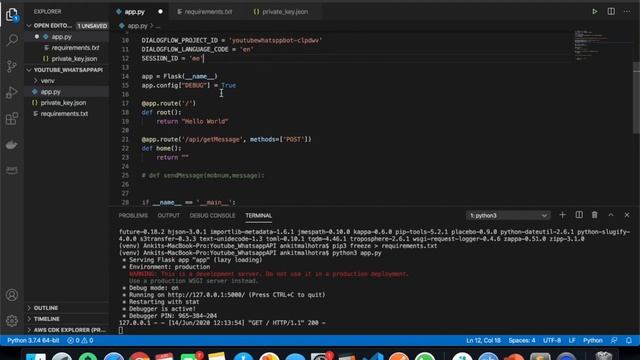
Task: Change language mode Python in status bar
Action: coord(593,340)
